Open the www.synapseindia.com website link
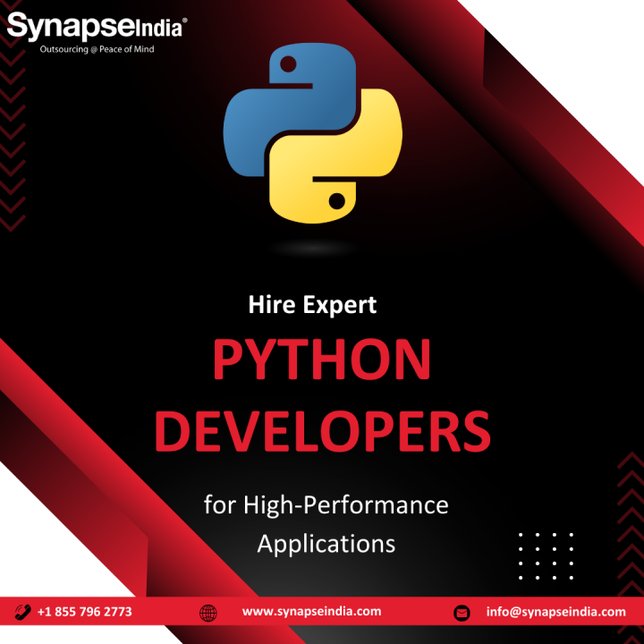The height and width of the screenshot is (644, 644). [311, 612]
